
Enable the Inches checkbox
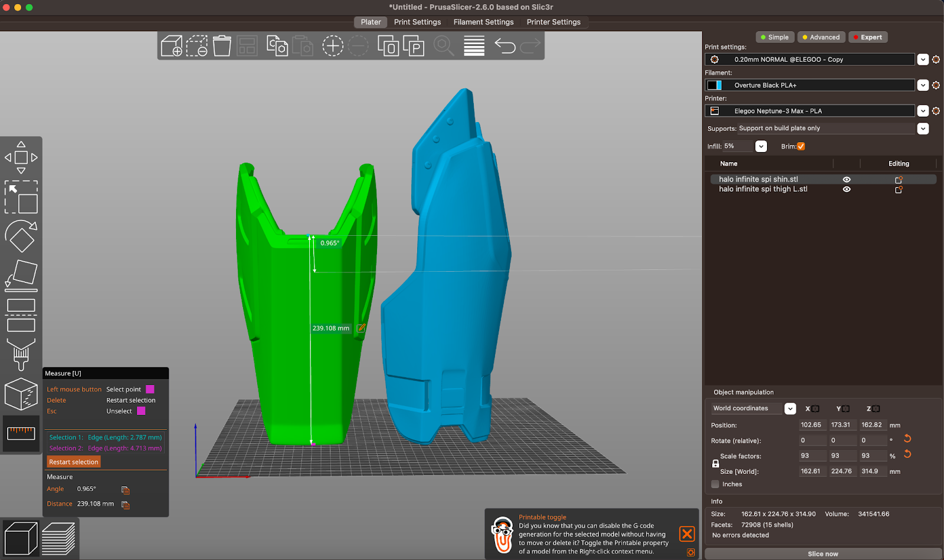point(715,484)
